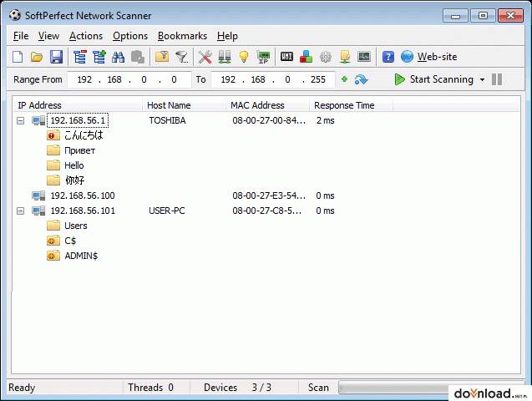Click the pause scanning icon

click(x=497, y=79)
